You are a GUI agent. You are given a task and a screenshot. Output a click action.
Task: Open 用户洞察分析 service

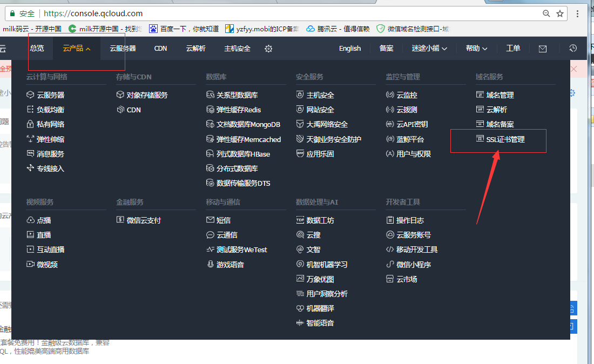(322, 294)
